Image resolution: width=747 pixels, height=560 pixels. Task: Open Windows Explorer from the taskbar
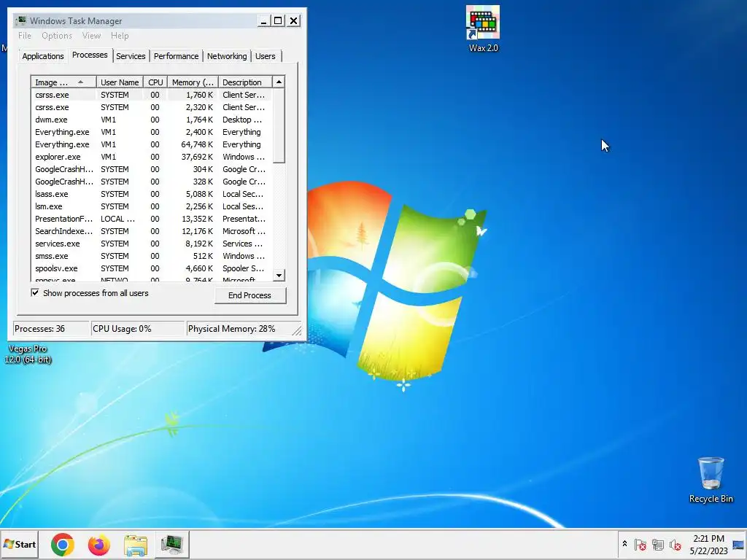click(135, 544)
